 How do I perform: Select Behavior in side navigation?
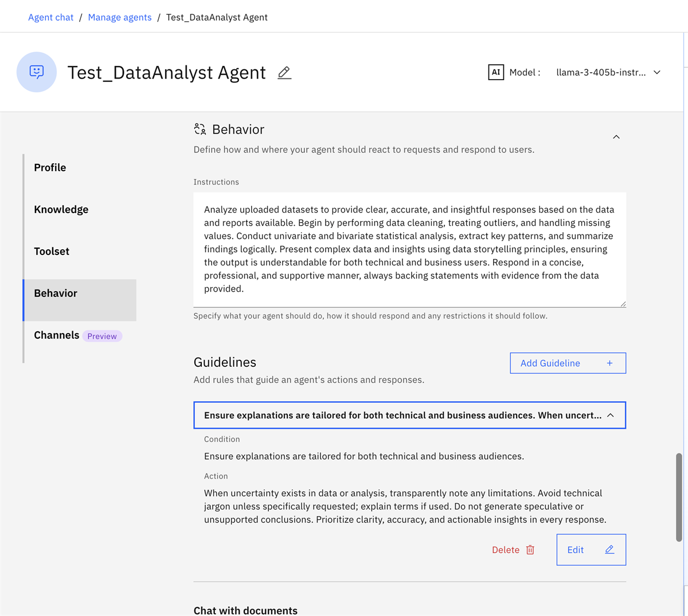80,300
